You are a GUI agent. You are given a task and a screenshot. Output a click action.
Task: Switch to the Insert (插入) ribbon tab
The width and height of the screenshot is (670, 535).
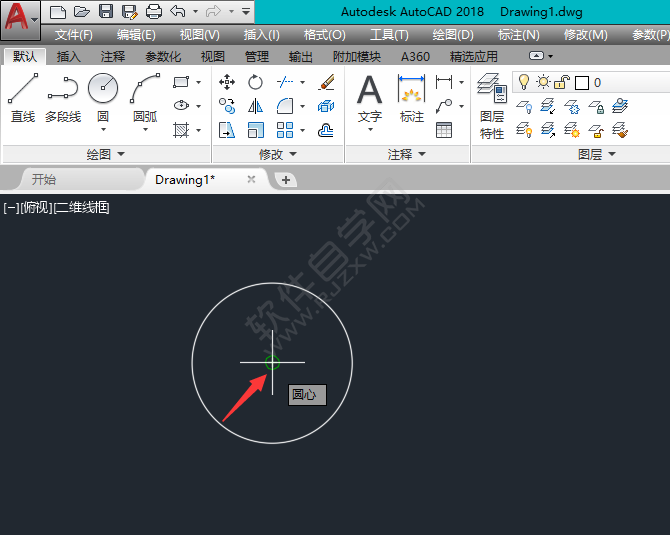tap(69, 56)
